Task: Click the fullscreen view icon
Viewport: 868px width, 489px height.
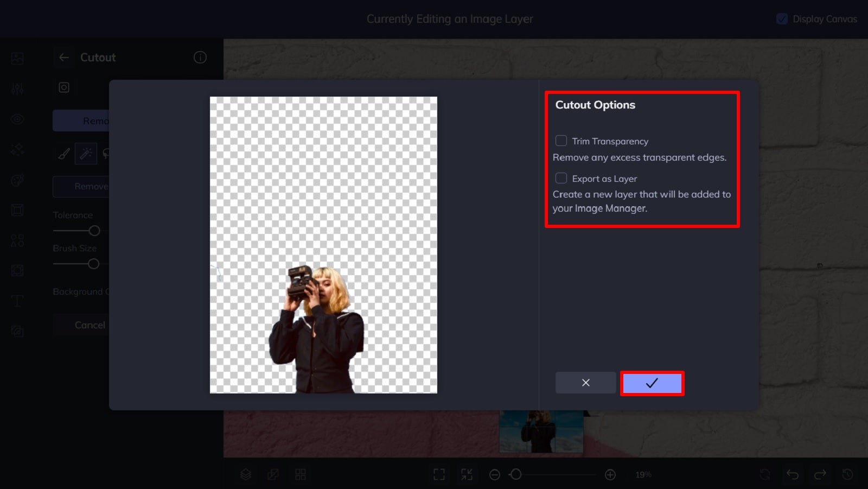Action: tap(439, 474)
